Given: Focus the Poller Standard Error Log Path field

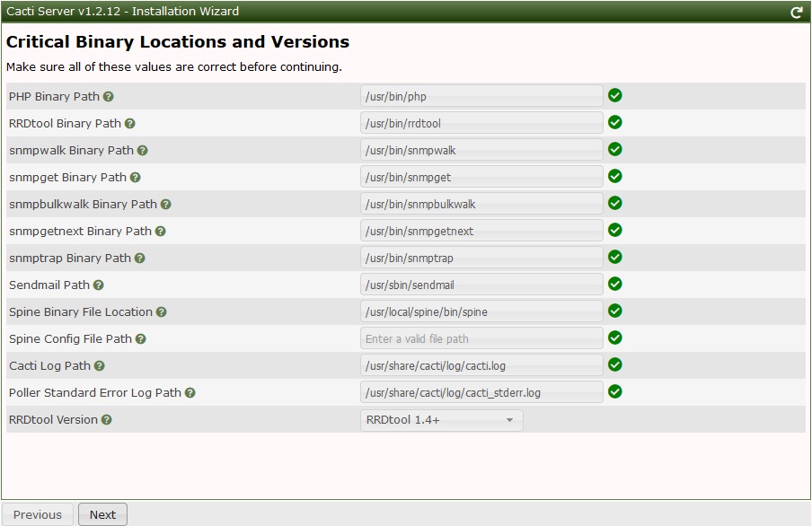Looking at the screenshot, I should tap(481, 392).
